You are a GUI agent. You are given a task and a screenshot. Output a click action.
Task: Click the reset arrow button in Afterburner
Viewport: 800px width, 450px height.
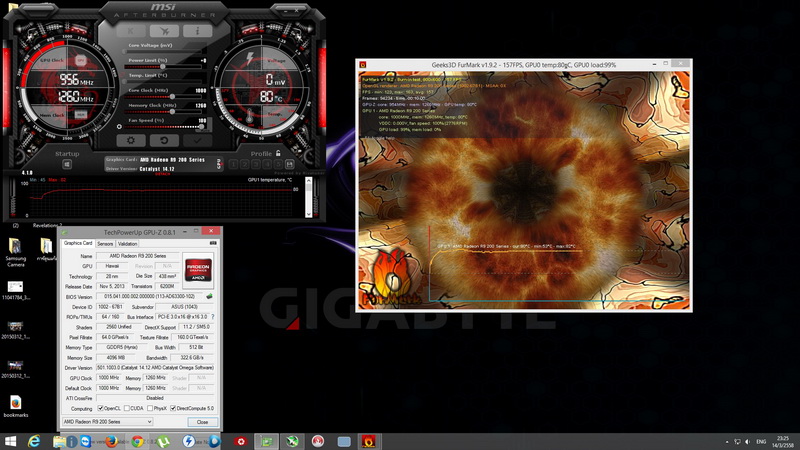click(x=164, y=140)
